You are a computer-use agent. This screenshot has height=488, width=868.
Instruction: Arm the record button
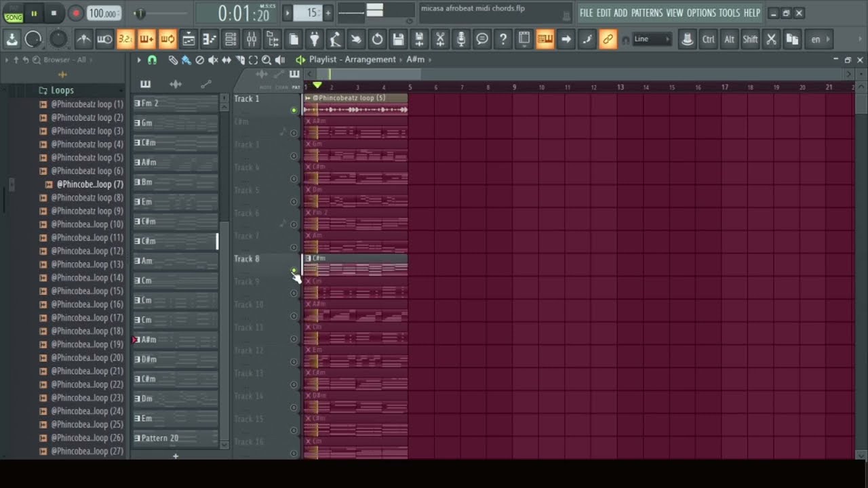point(76,13)
